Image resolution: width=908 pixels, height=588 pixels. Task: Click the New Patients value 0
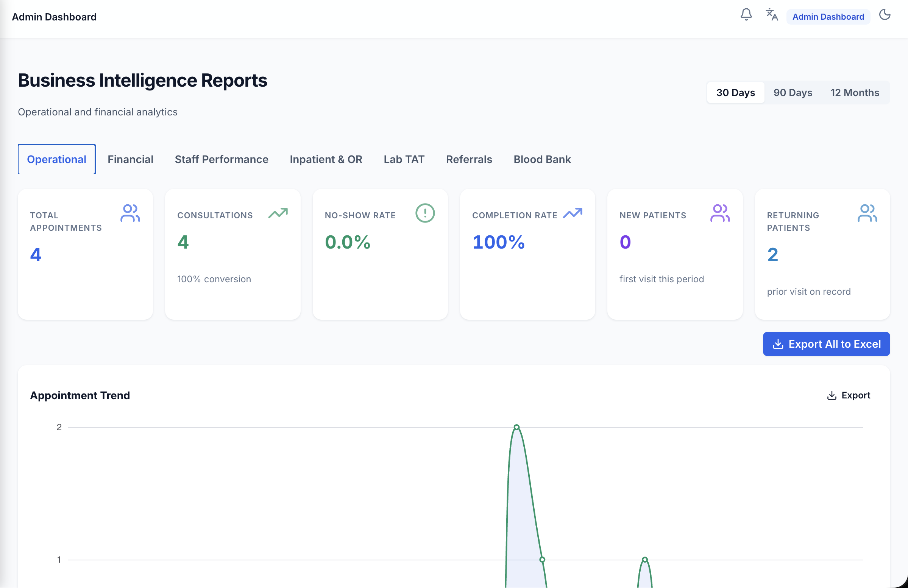pos(625,242)
